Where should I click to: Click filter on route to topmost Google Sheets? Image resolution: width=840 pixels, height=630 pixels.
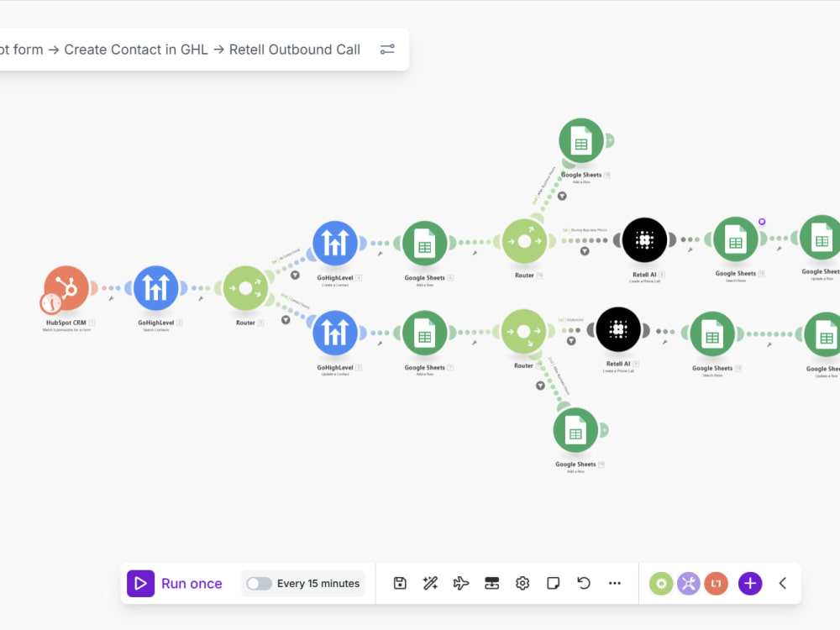[x=562, y=196]
